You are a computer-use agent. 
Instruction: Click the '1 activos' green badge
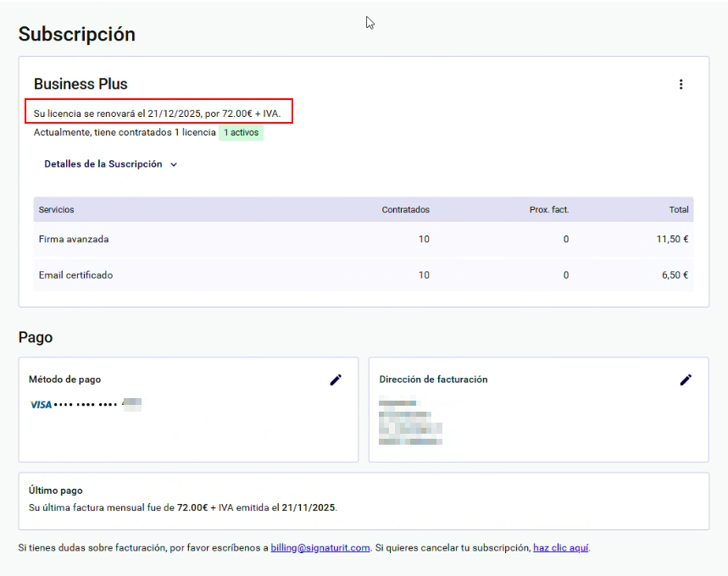[x=242, y=133]
